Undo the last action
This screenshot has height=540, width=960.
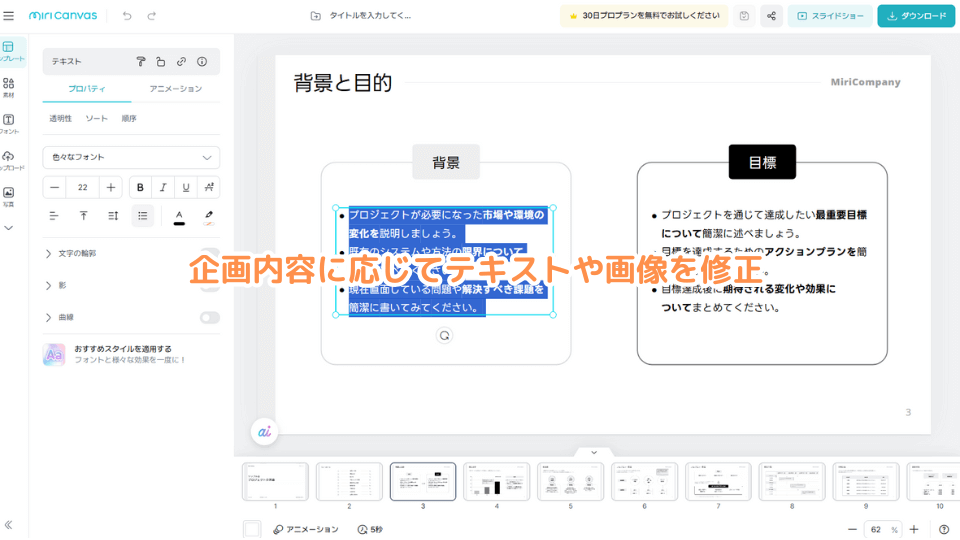127,16
